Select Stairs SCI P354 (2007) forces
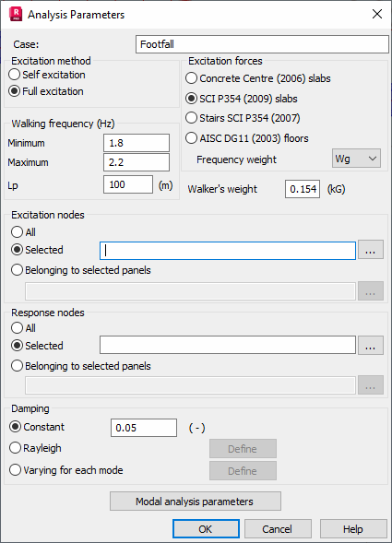The image size is (392, 543). [x=243, y=118]
